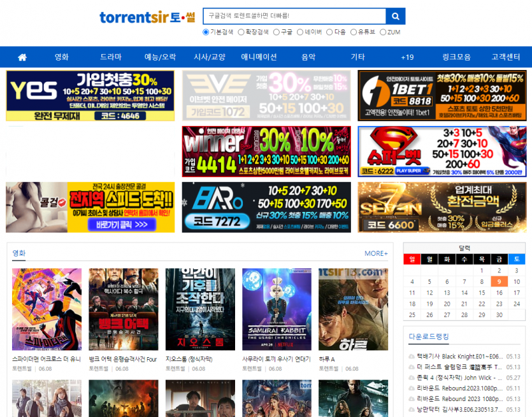Open 애니메이션 navigation menu
Screen dimensions: 532x417
pos(259,57)
